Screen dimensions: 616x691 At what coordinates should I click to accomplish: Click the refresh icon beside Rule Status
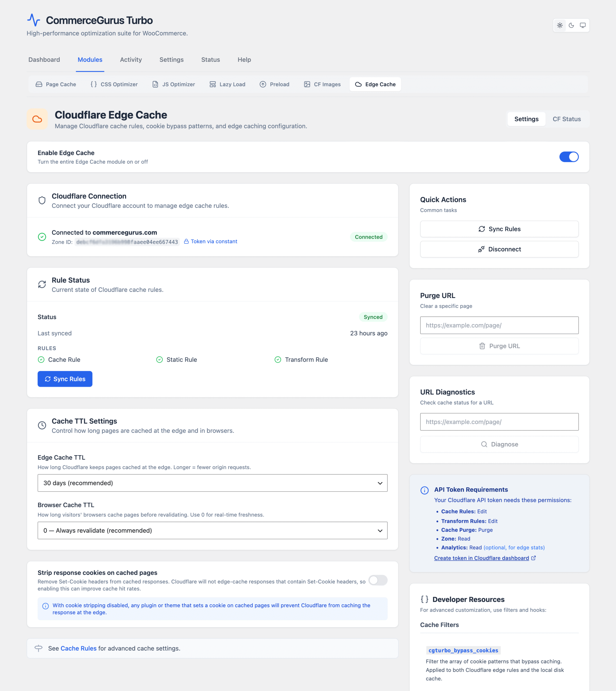(x=42, y=284)
